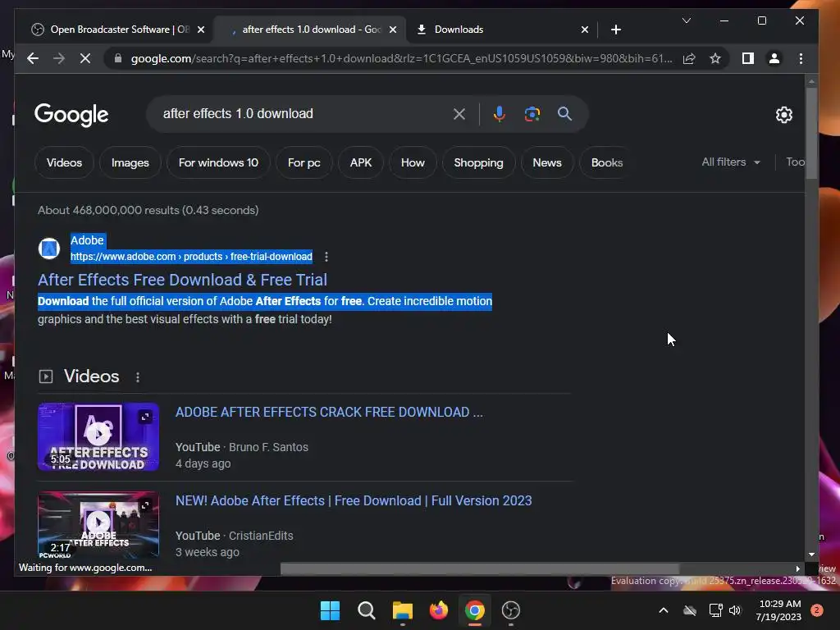Open the Windows Start menu
Screen dimensions: 840x630
[x=330, y=610]
